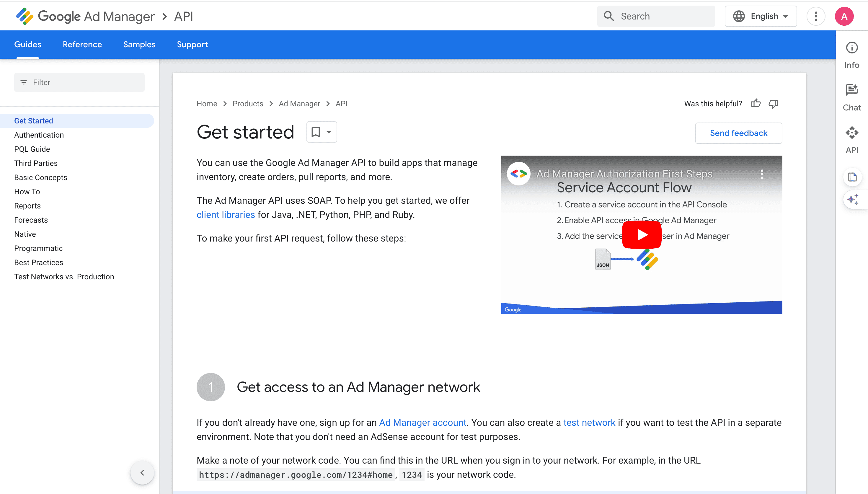The width and height of the screenshot is (868, 494).
Task: Click the video title Ad Manager Authorization First Steps
Action: [x=624, y=174]
